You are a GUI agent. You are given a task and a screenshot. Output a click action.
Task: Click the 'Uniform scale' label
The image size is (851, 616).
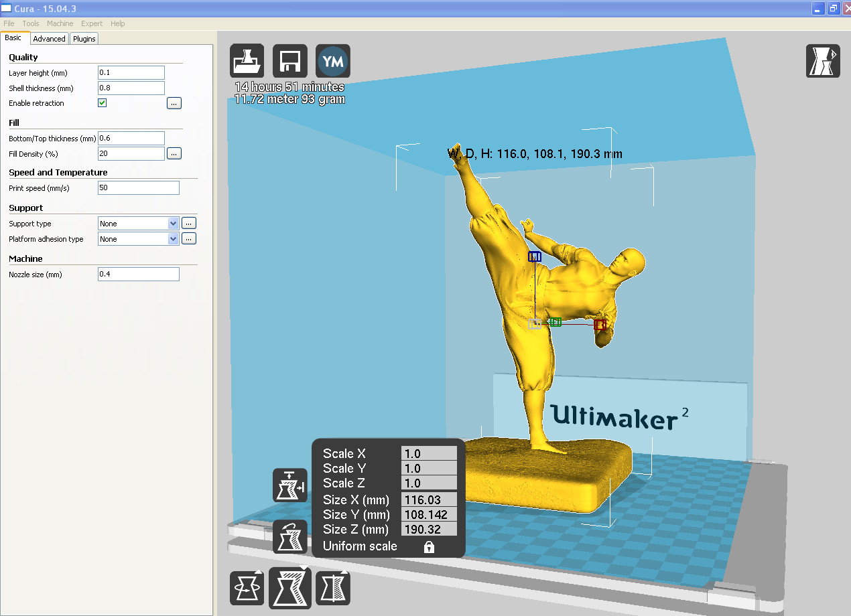360,546
